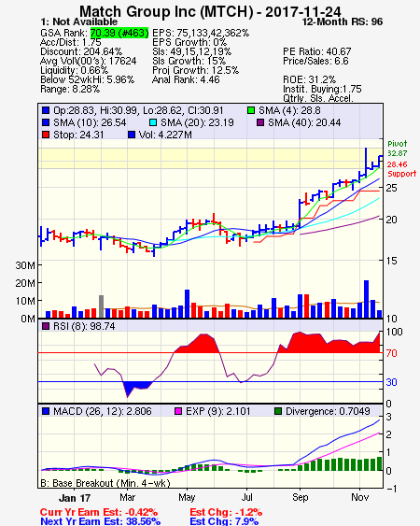Select the Acc/Dist: 1.75 value
The image size is (420, 526).
(71, 42)
